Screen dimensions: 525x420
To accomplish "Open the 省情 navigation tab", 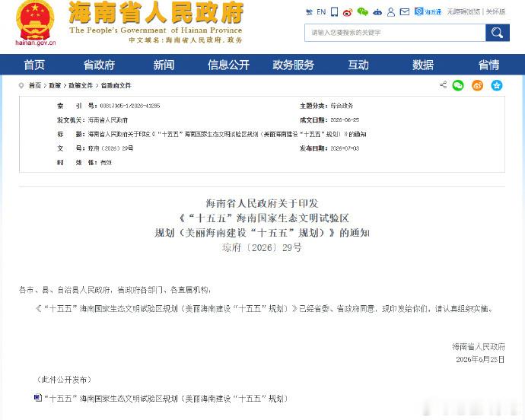I will [488, 65].
